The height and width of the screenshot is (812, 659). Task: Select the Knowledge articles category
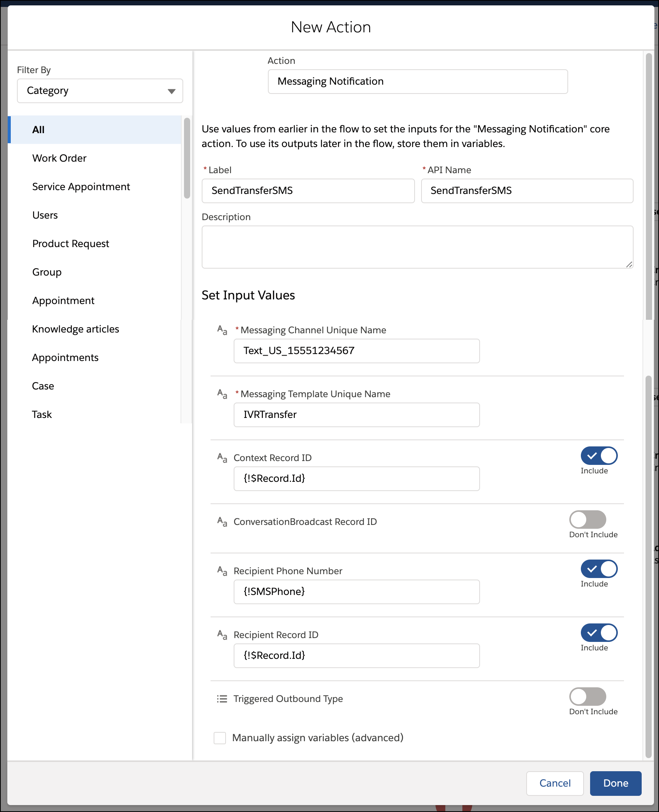pyautogui.click(x=75, y=329)
